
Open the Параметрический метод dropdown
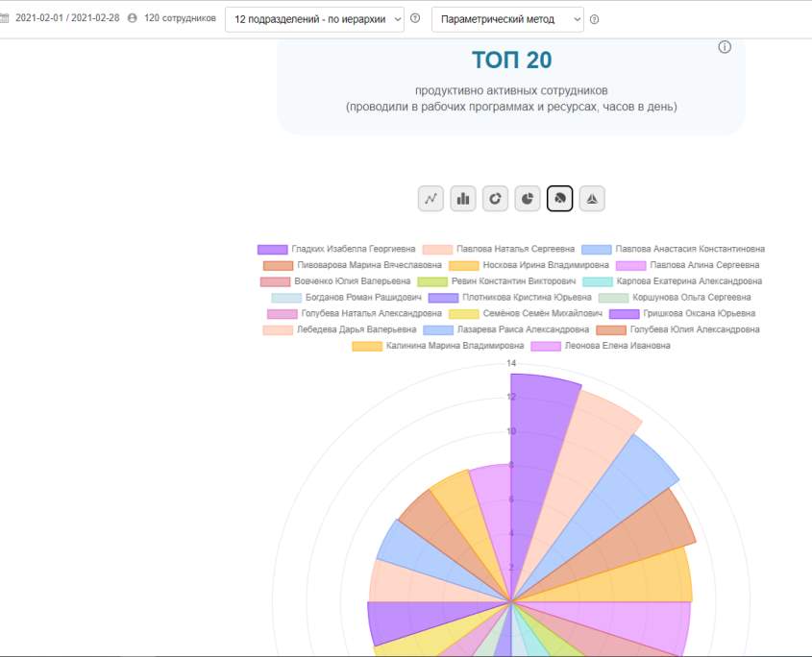point(507,19)
